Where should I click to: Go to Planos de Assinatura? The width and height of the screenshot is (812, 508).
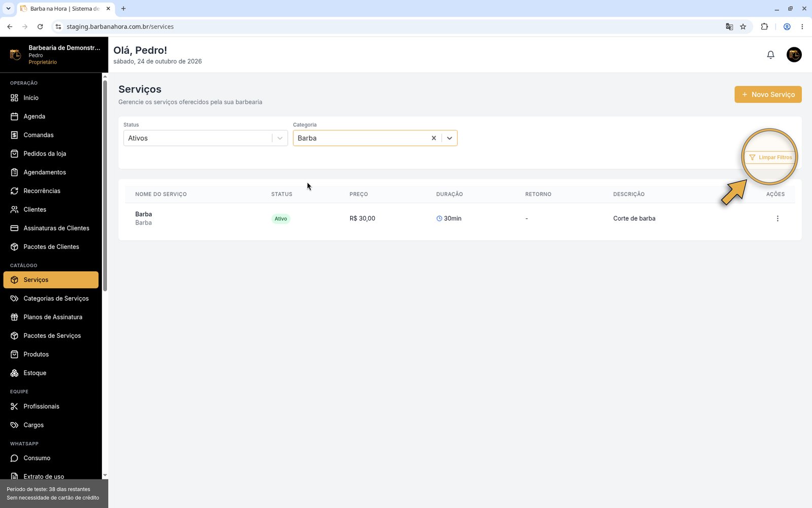51,317
